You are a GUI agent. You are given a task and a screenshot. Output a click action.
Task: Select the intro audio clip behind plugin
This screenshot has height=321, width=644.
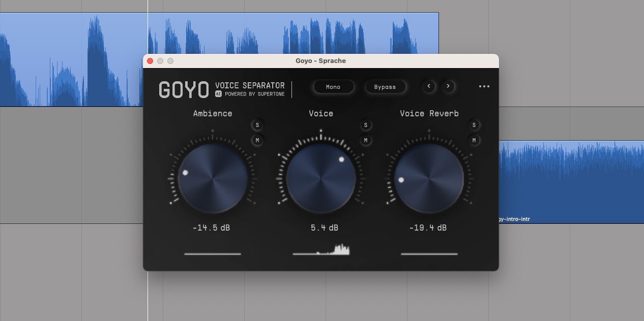tap(571, 182)
